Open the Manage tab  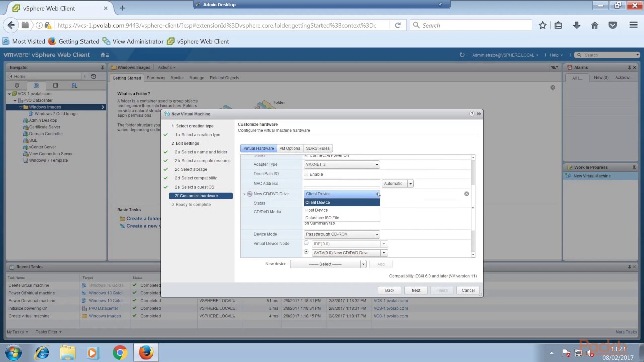pos(197,78)
